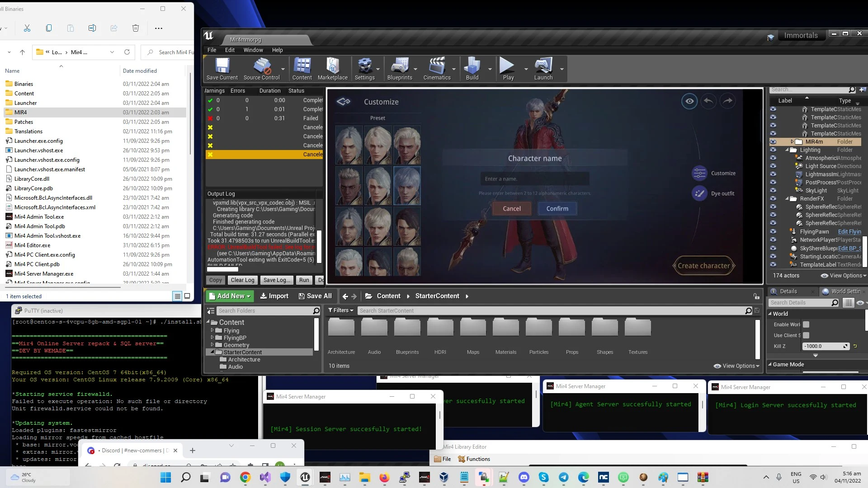
Task: Toggle visibility eye of MIR4m folder
Action: (773, 142)
